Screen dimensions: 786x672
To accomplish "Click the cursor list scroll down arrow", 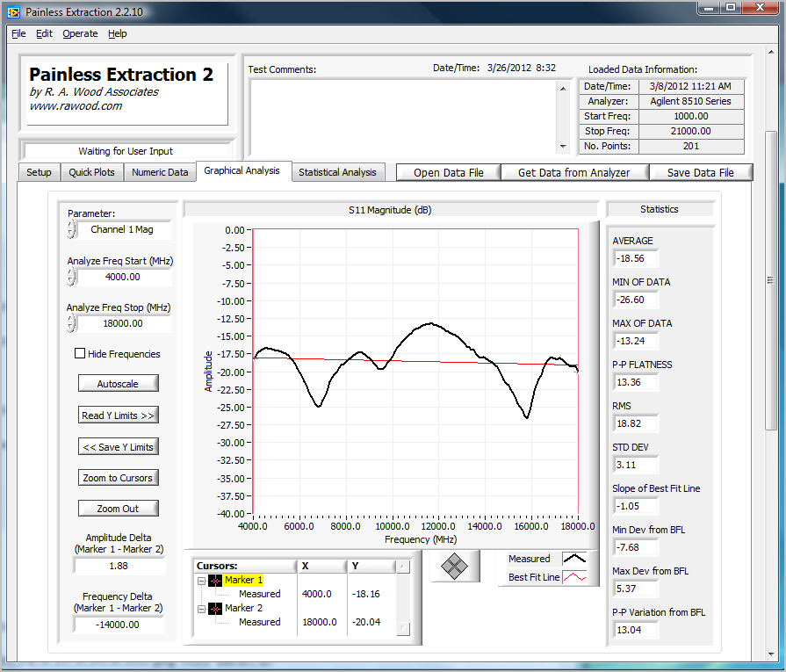I will click(403, 628).
